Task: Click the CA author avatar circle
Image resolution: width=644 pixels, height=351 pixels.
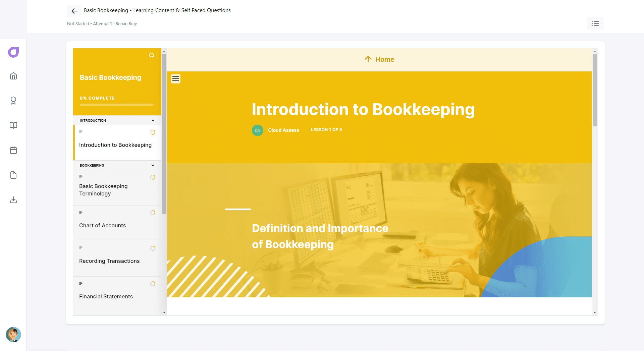Action: [x=258, y=130]
